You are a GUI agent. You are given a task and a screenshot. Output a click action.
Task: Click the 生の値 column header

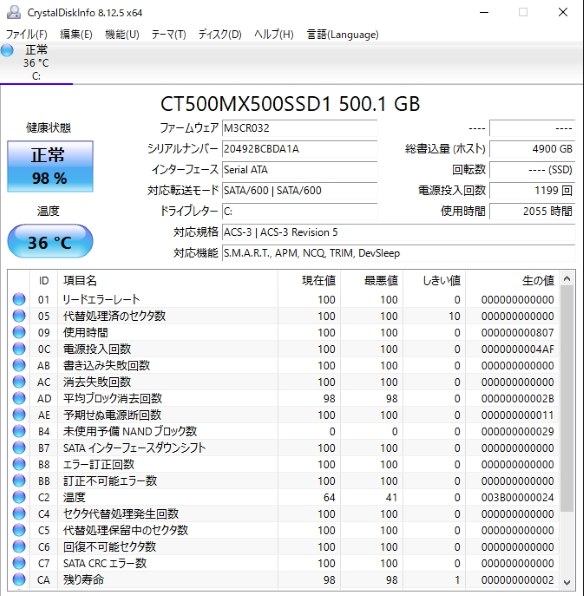pyautogui.click(x=513, y=281)
